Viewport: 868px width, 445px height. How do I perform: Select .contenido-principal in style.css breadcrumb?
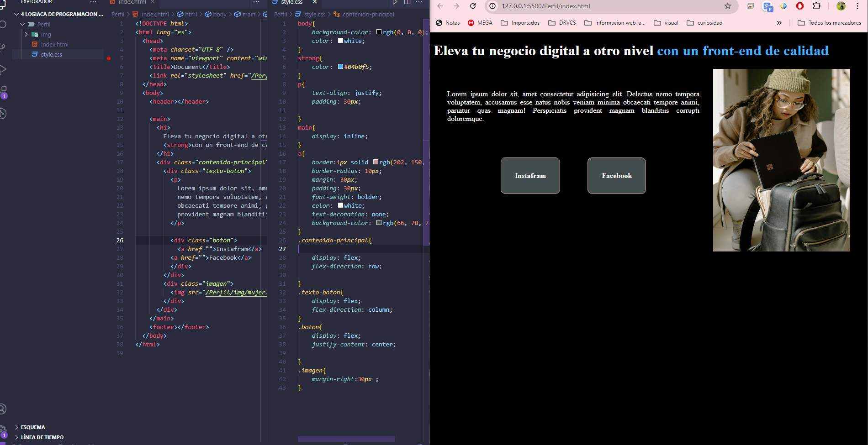coord(364,14)
